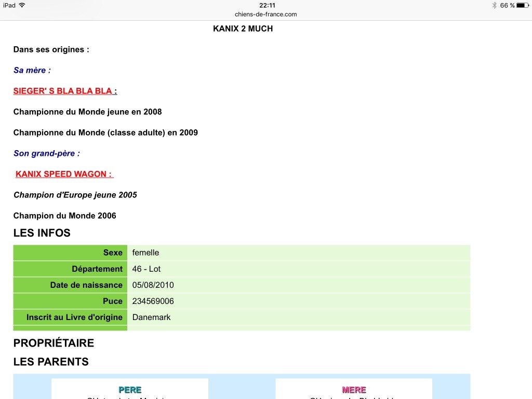Click the KANIX 2 MUCH page title
This screenshot has width=532, height=399.
point(243,29)
